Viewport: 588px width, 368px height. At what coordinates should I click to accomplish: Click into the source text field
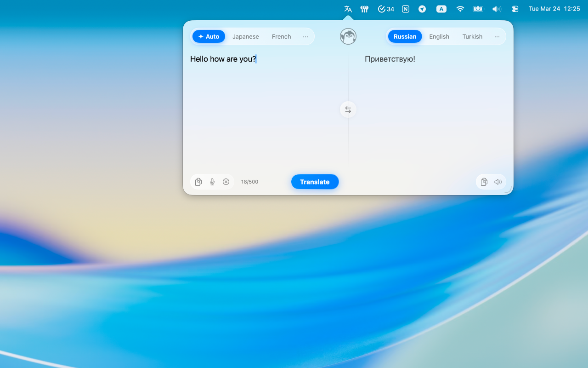pyautogui.click(x=266, y=110)
